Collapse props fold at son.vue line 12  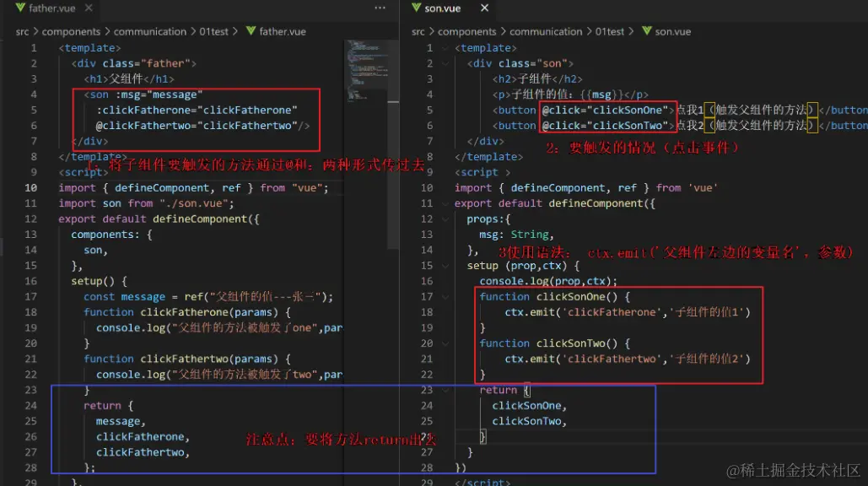tap(445, 219)
